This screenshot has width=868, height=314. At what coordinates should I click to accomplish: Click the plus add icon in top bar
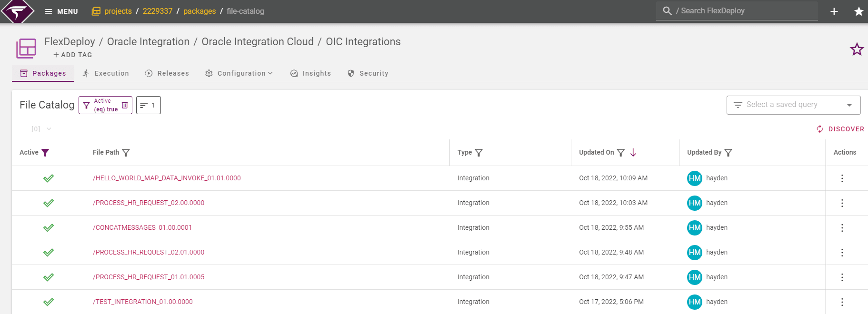pos(834,11)
